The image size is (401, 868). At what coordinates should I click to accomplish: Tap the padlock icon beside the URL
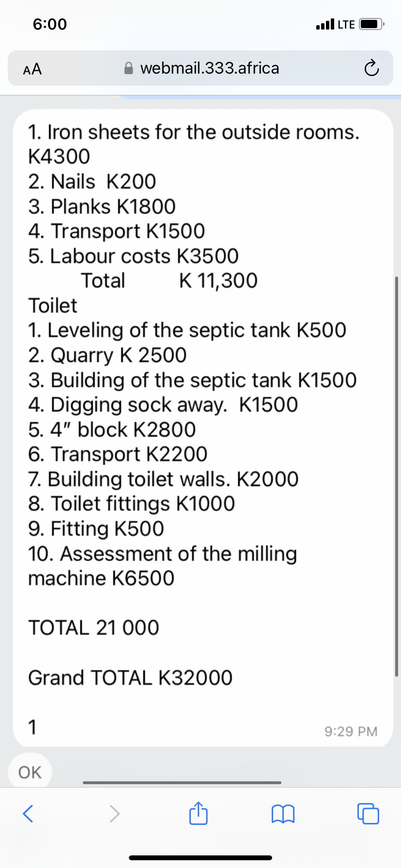coord(129,68)
